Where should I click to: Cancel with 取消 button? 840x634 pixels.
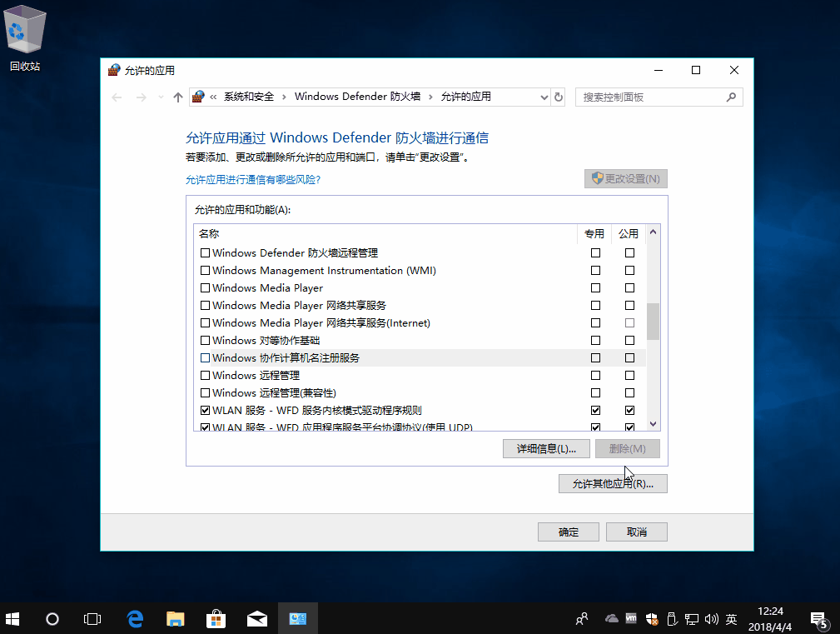[636, 532]
